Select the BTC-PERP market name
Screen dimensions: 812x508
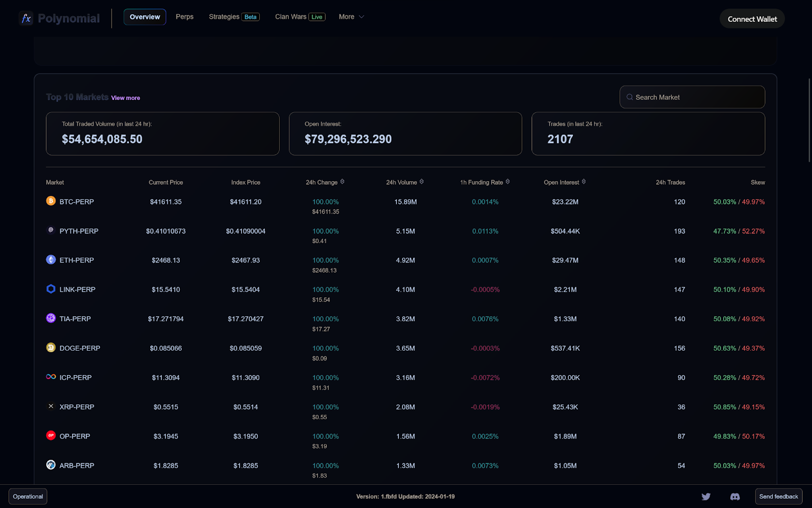(x=77, y=201)
